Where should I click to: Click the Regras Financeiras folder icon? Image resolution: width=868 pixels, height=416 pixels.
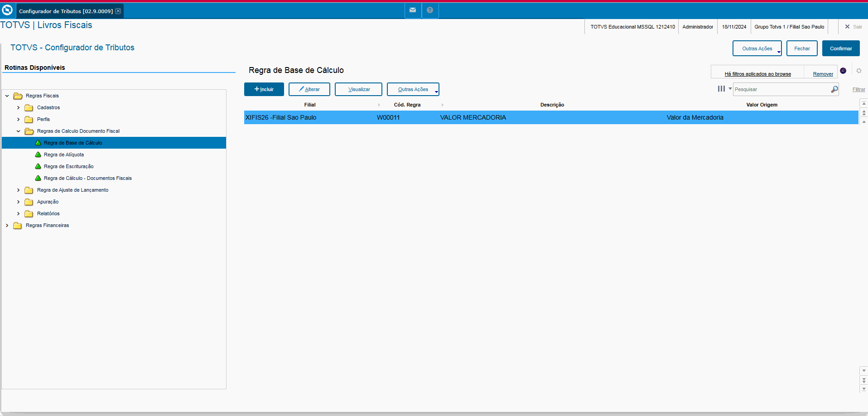pos(18,225)
